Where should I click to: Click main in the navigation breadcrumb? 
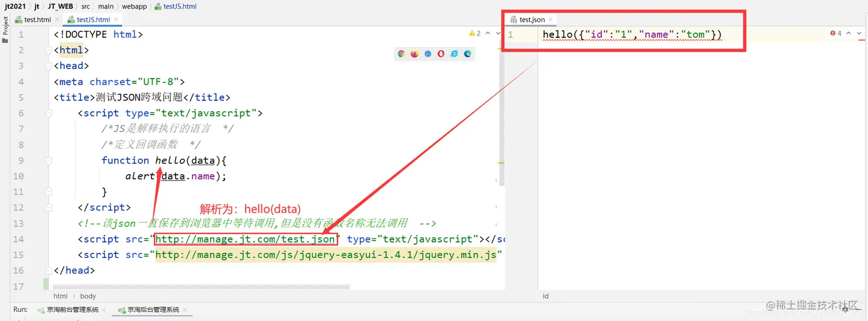pyautogui.click(x=106, y=6)
